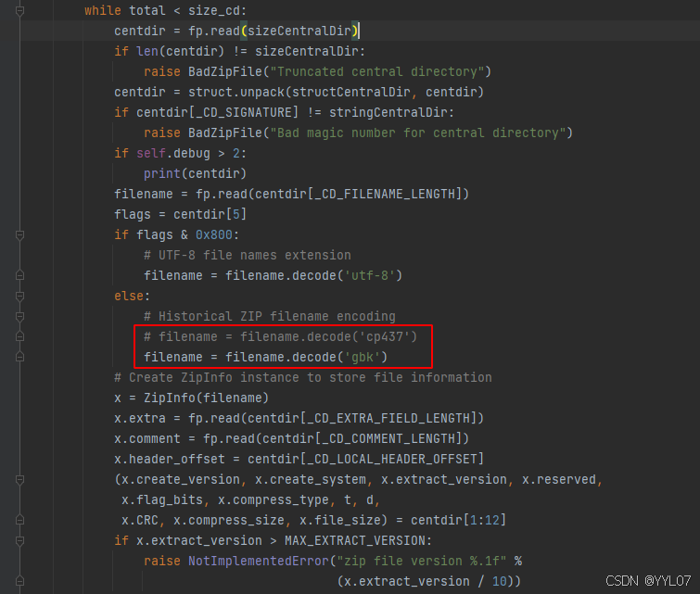
Task: Click the 'centdir[1:12]' slice
Action: click(459, 521)
